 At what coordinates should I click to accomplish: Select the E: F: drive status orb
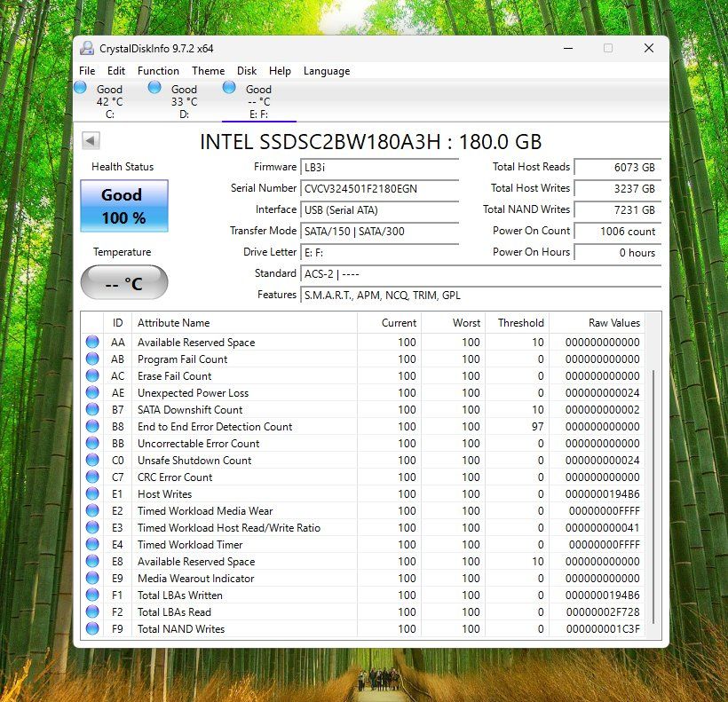[229, 87]
